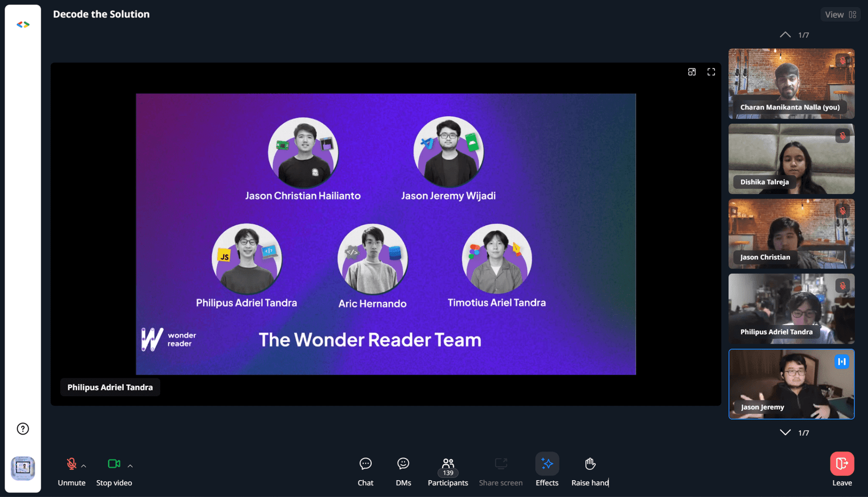Open DMs direct messages
Viewport: 868px width, 497px height.
pos(403,471)
